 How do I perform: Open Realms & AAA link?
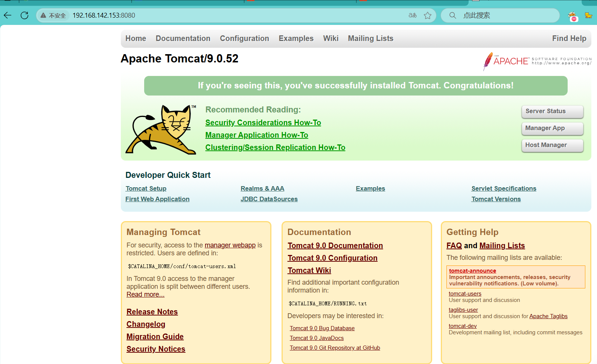tap(262, 188)
